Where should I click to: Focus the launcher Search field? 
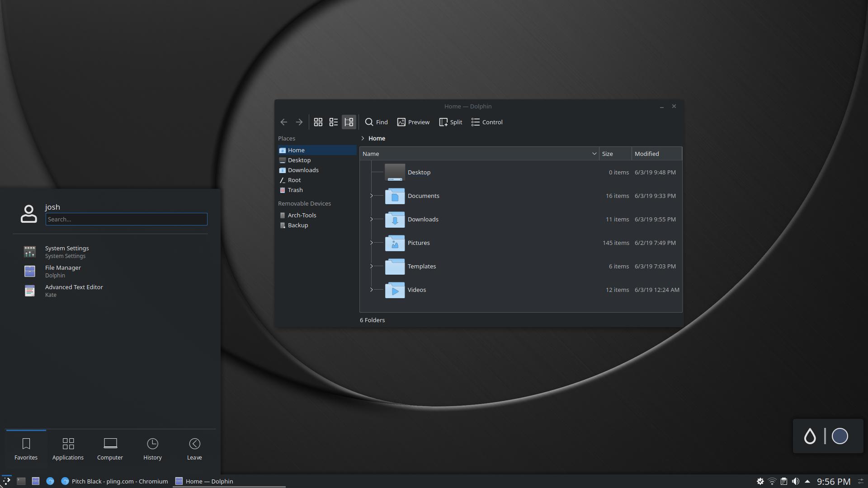point(126,219)
